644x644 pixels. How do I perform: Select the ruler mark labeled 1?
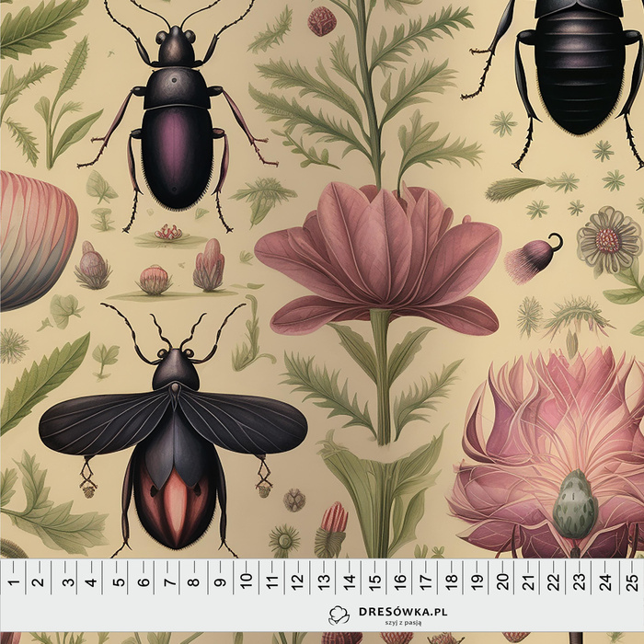[14, 581]
